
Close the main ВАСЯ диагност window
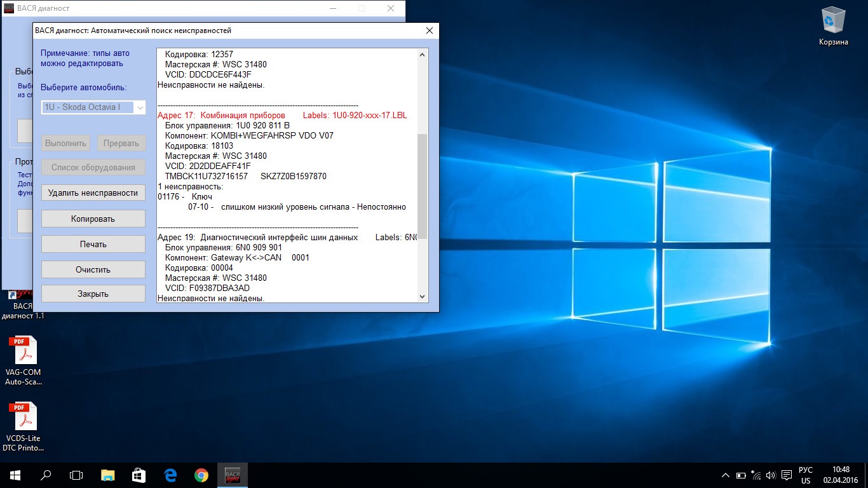(390, 8)
